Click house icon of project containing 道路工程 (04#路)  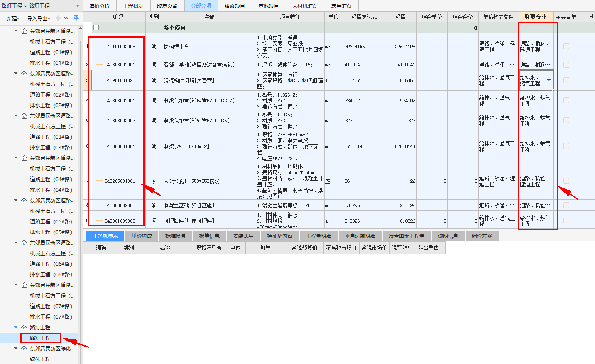(x=24, y=158)
